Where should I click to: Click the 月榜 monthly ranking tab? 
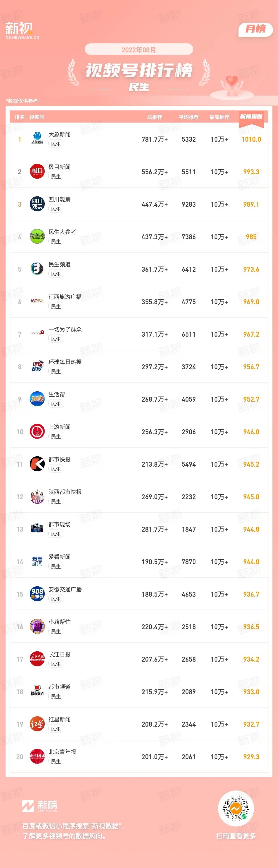pos(255,29)
